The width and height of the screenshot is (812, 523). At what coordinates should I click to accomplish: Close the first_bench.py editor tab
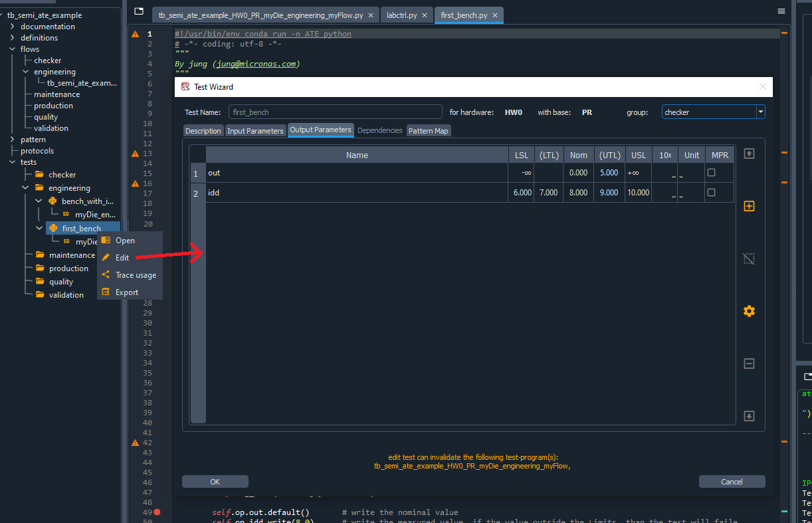click(495, 15)
